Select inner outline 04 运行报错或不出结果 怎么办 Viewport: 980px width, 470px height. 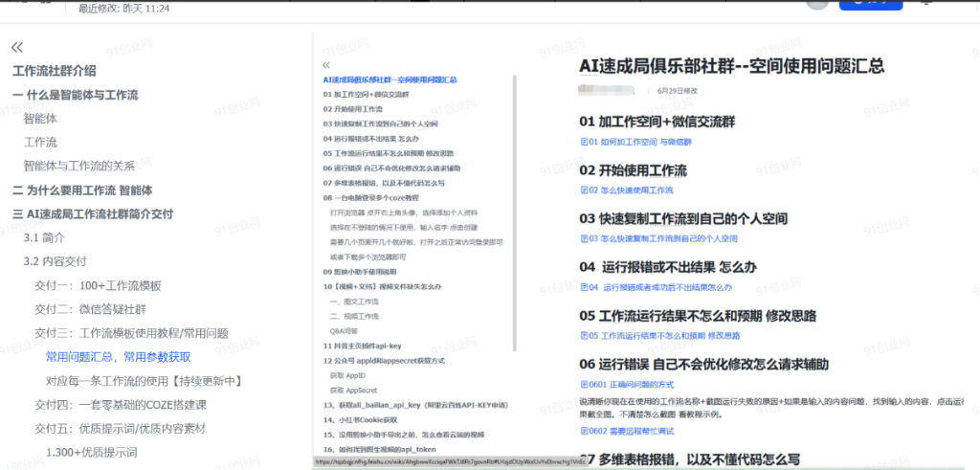coord(371,139)
